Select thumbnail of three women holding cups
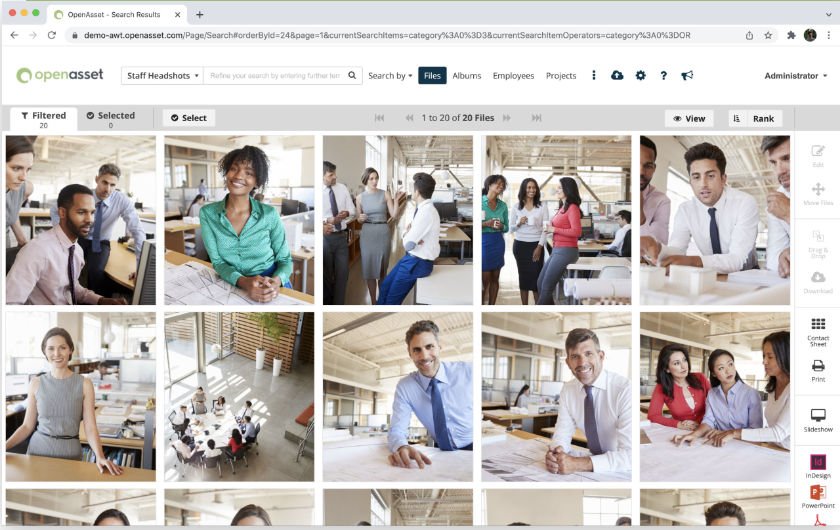The height and width of the screenshot is (530, 840). 556,220
